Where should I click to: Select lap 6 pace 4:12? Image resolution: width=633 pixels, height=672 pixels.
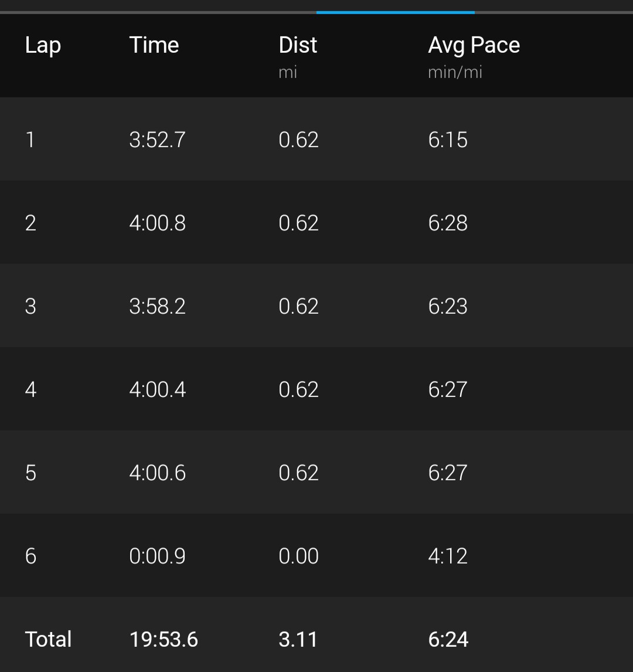click(448, 556)
